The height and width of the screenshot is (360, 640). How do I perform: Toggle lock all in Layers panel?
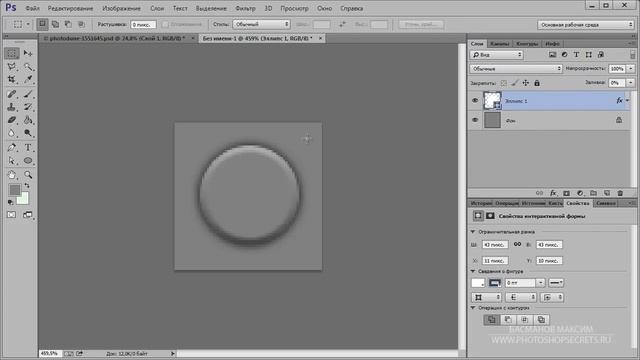[x=537, y=83]
